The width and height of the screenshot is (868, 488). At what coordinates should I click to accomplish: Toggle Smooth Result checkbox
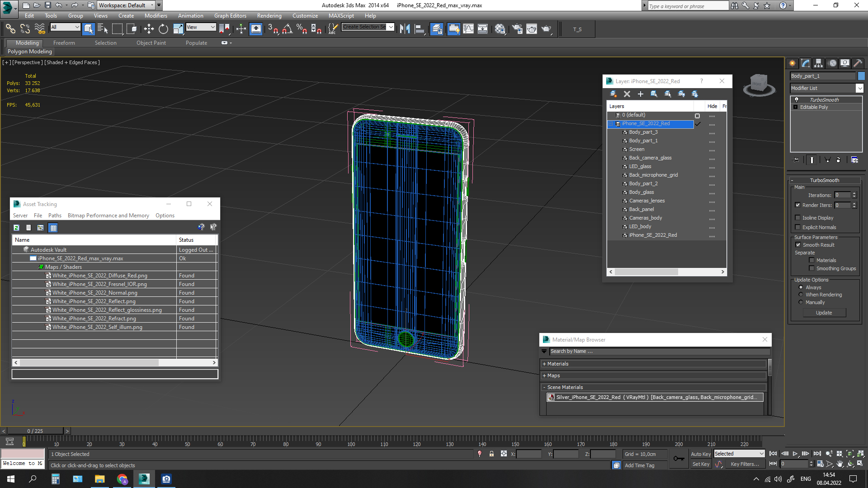pos(798,245)
